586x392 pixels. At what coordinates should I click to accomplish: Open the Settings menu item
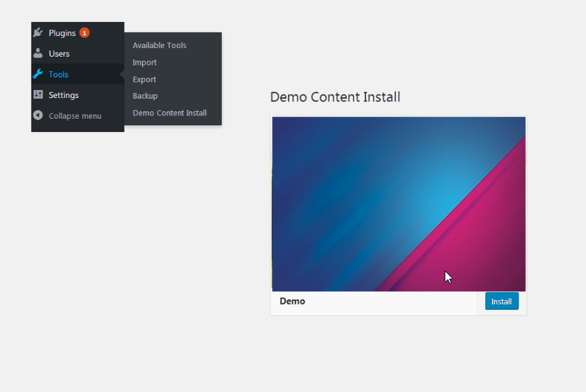click(x=78, y=95)
